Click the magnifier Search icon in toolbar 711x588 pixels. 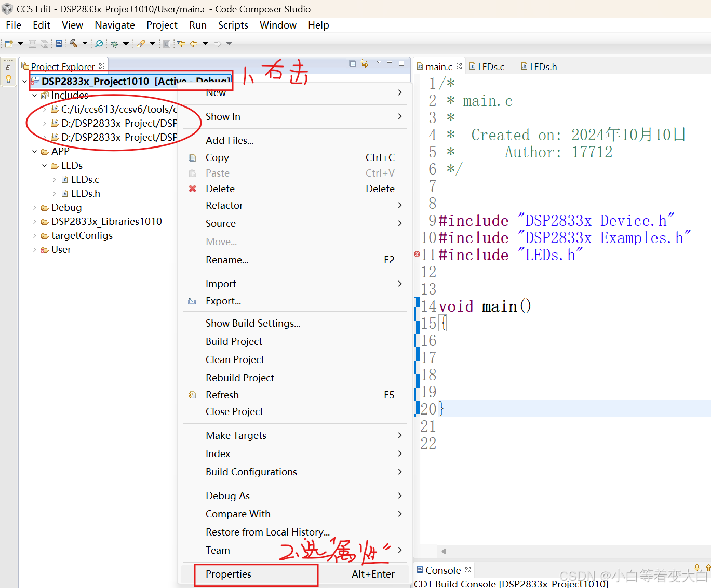point(99,44)
